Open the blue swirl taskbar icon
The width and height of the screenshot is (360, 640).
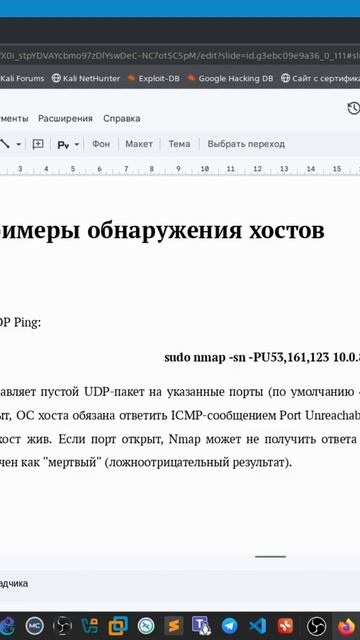(8, 625)
